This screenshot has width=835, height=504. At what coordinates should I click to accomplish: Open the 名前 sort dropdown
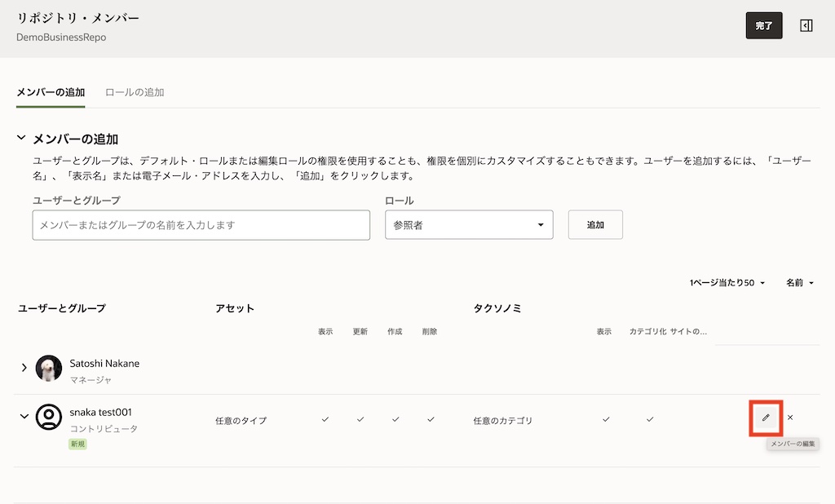tap(800, 282)
